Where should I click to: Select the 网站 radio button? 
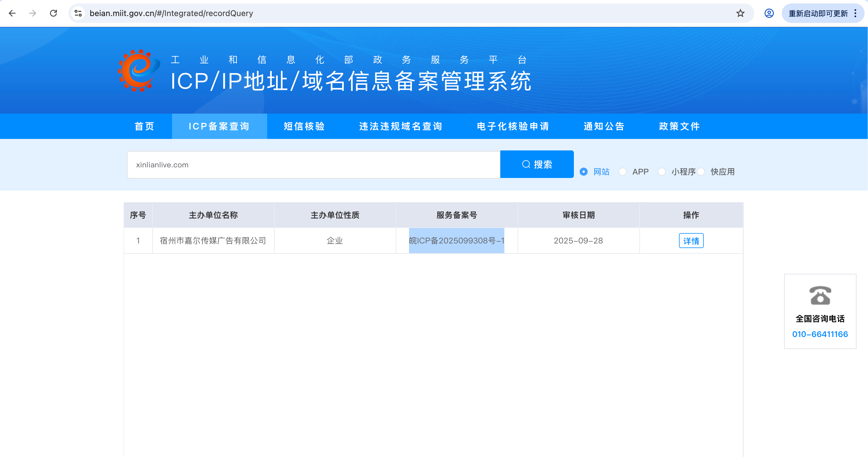click(584, 172)
